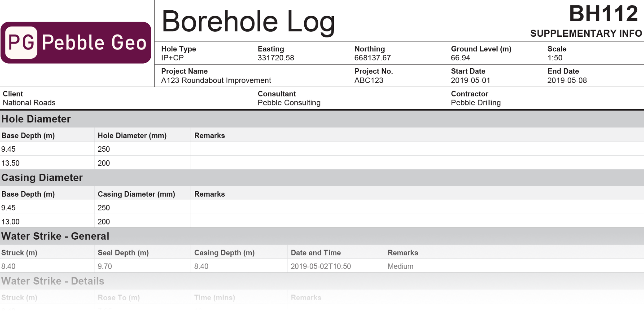Click Scale value 1:50
This screenshot has width=644, height=322.
click(x=555, y=58)
